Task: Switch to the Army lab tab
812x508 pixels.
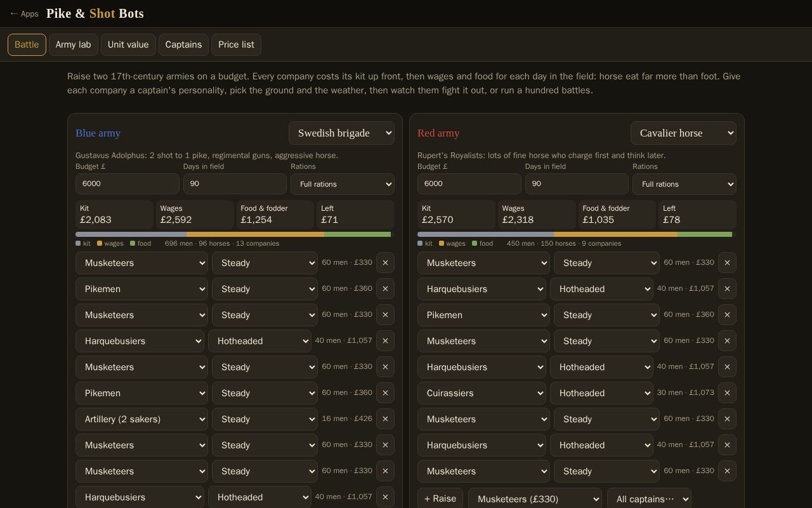Action: [73, 44]
